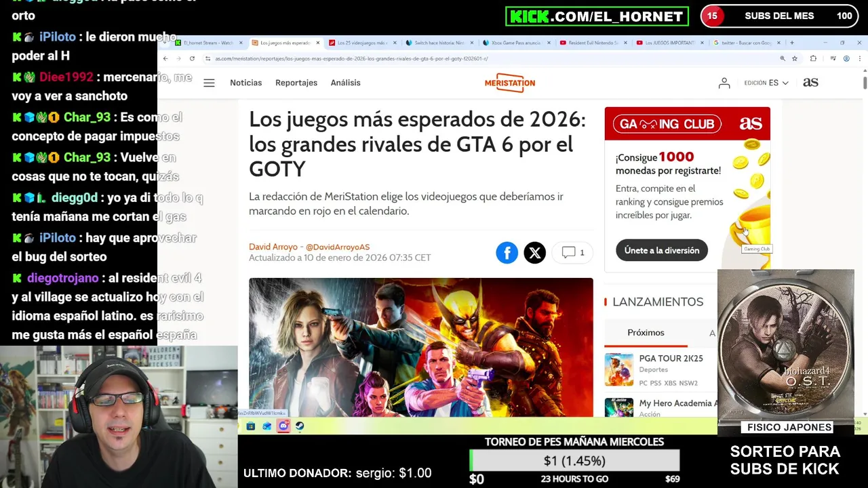Open the Steam taskbar icon
The image size is (868, 488).
[x=300, y=426]
